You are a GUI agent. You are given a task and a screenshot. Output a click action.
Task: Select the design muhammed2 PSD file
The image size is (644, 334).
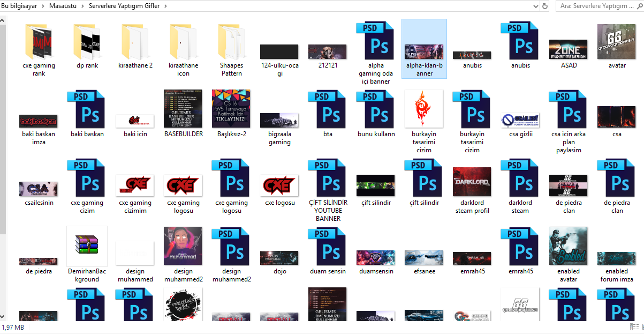pos(231,247)
